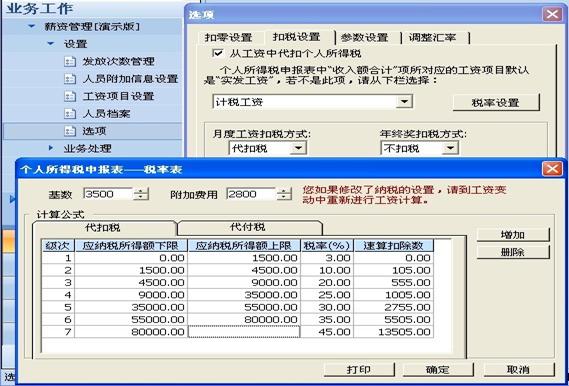Switch to the 扣零设置 tab

(228, 37)
